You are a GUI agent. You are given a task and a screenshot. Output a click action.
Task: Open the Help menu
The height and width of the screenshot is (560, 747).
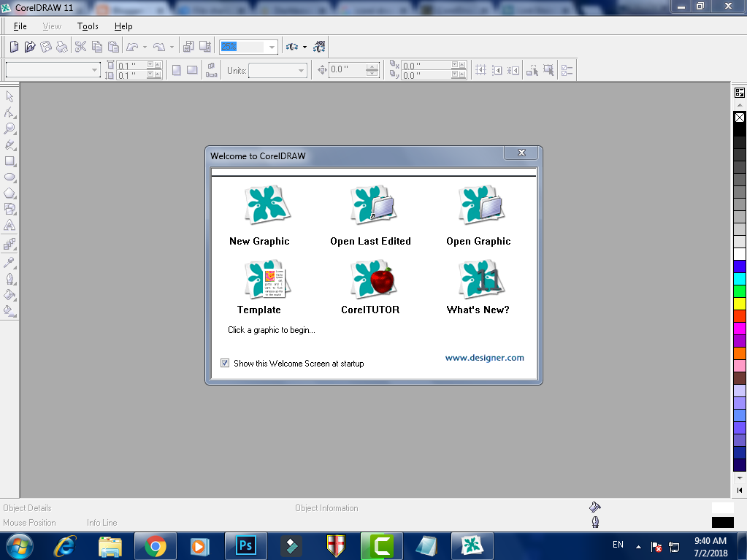click(123, 26)
